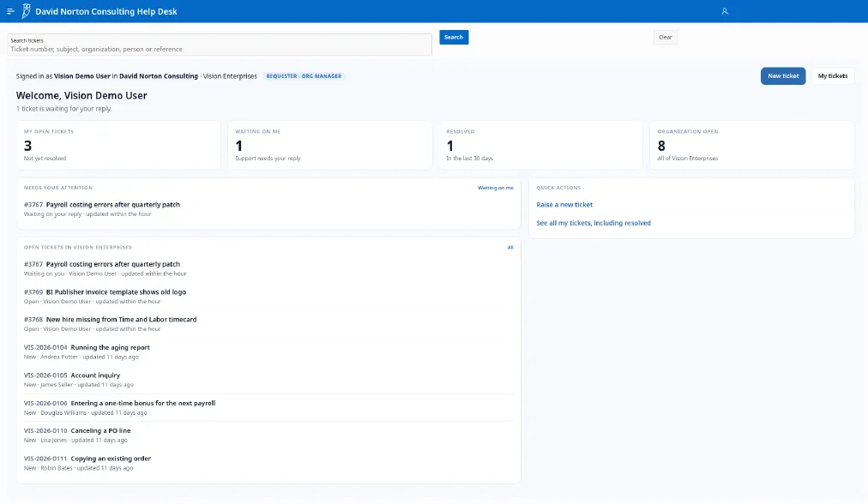The height and width of the screenshot is (504, 868).
Task: Click the Welcome, Vision Demo User heading
Action: 81,95
